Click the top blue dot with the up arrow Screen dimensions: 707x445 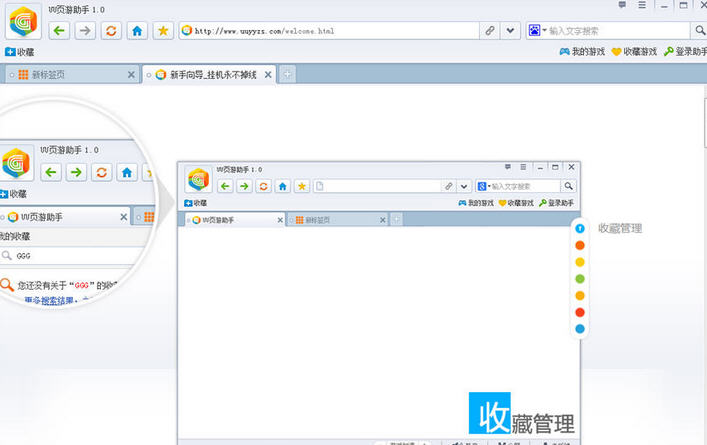[x=580, y=229]
